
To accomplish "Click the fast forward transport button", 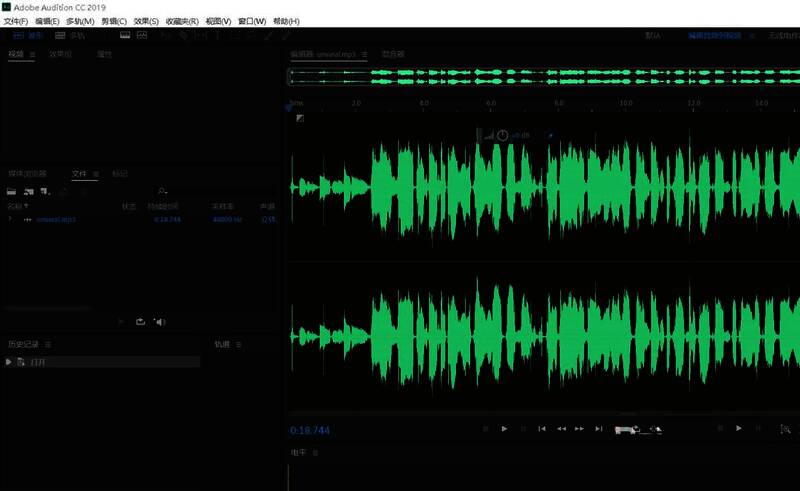I will (579, 428).
